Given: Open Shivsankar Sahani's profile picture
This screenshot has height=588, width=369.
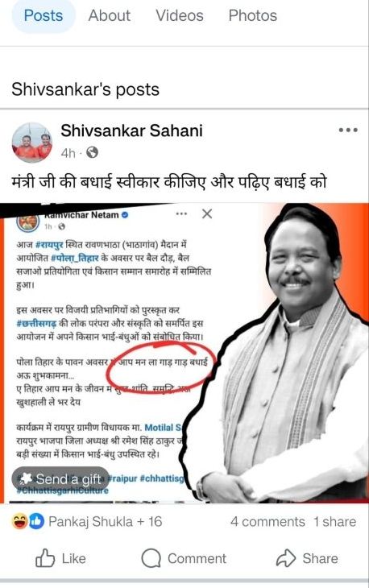Looking at the screenshot, I should point(32,143).
